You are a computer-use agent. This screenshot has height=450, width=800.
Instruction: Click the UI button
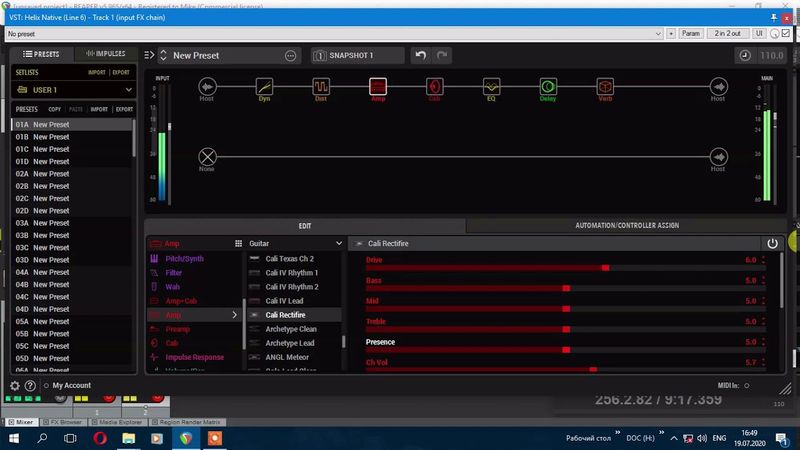pyautogui.click(x=759, y=33)
